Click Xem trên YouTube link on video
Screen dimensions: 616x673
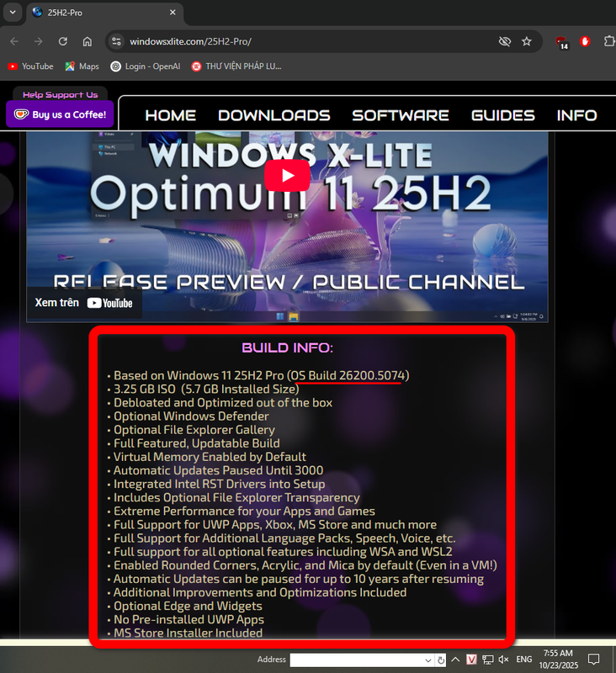point(83,303)
